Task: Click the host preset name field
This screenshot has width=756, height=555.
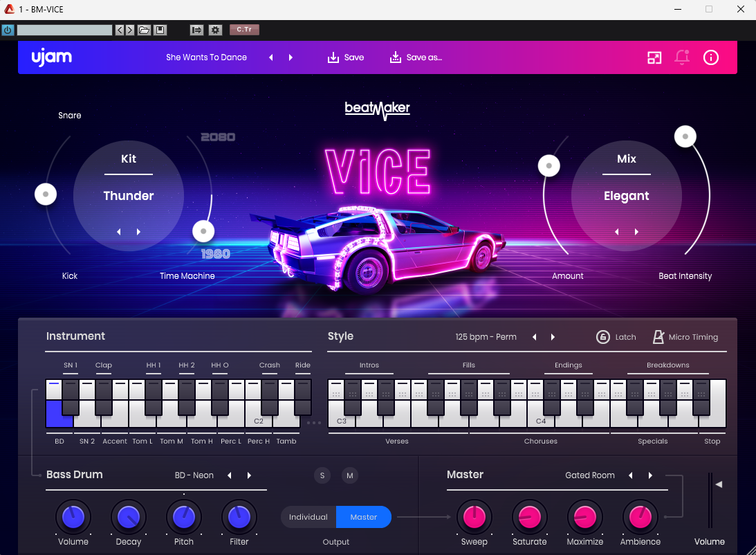Action: pos(64,30)
